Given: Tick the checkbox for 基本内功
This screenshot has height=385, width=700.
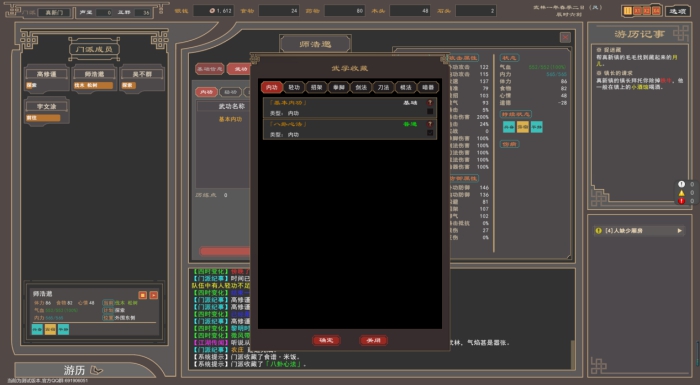Looking at the screenshot, I should [430, 112].
